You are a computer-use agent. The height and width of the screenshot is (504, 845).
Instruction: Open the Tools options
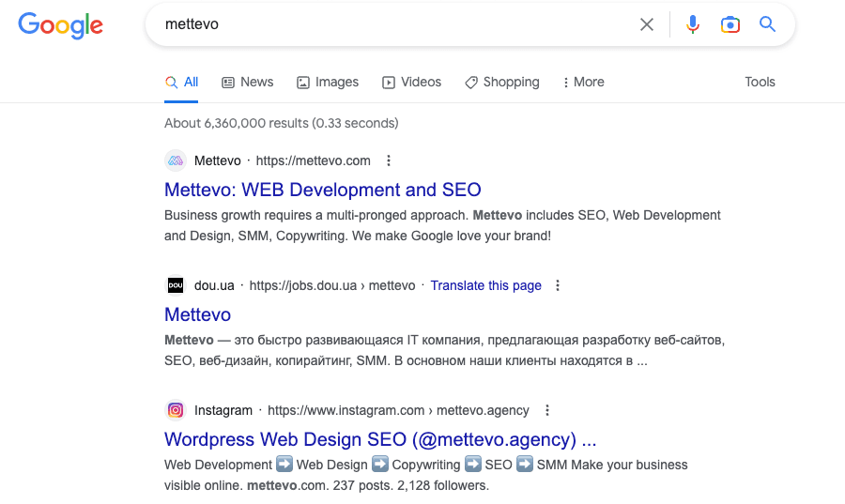point(760,82)
